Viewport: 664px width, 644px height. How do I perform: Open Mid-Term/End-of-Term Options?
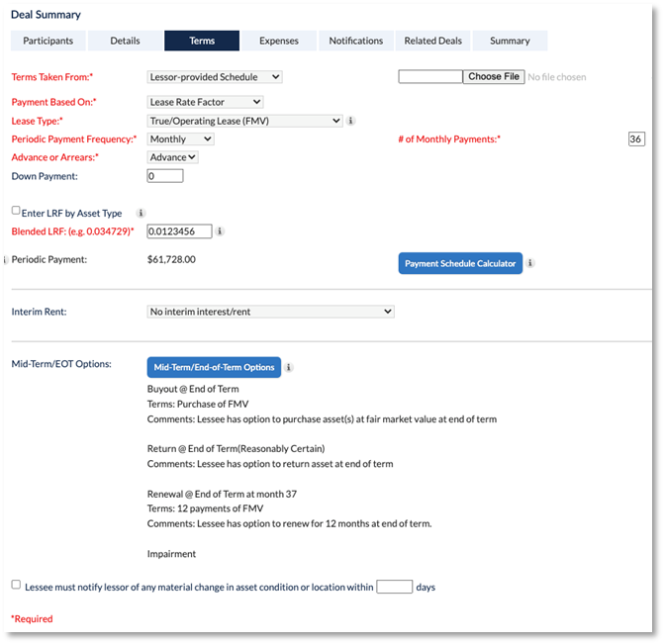tap(214, 367)
